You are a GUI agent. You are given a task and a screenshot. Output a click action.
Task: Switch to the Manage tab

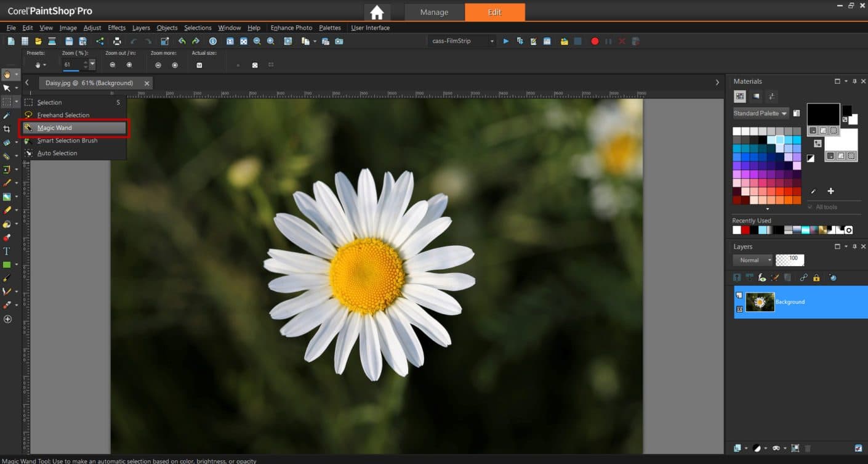click(x=434, y=12)
